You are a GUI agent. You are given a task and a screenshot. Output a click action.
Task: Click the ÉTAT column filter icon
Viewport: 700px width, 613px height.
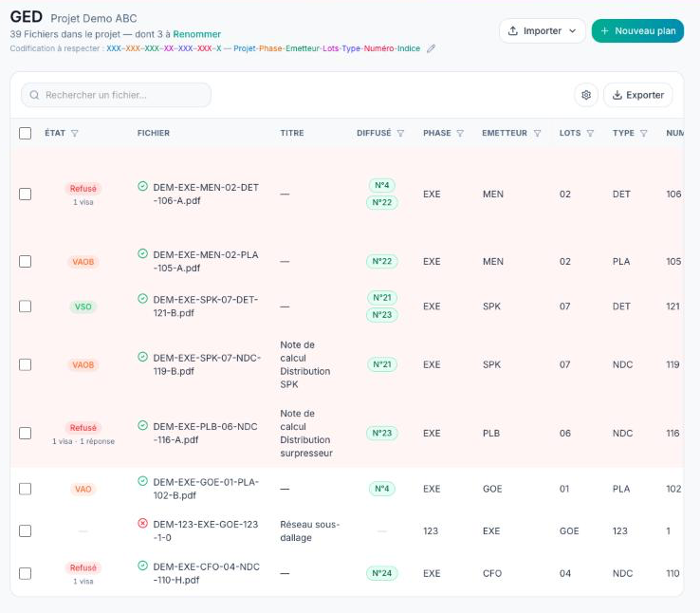(75, 133)
